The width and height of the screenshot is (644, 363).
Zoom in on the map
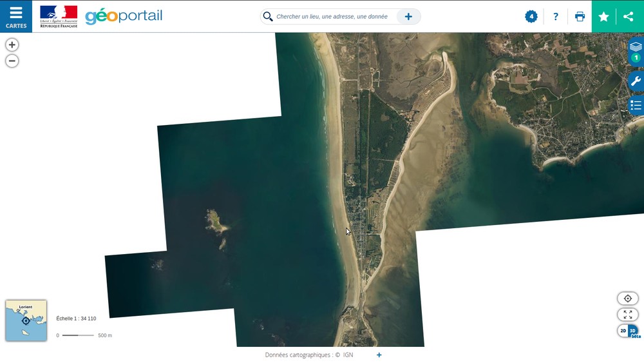[x=12, y=45]
